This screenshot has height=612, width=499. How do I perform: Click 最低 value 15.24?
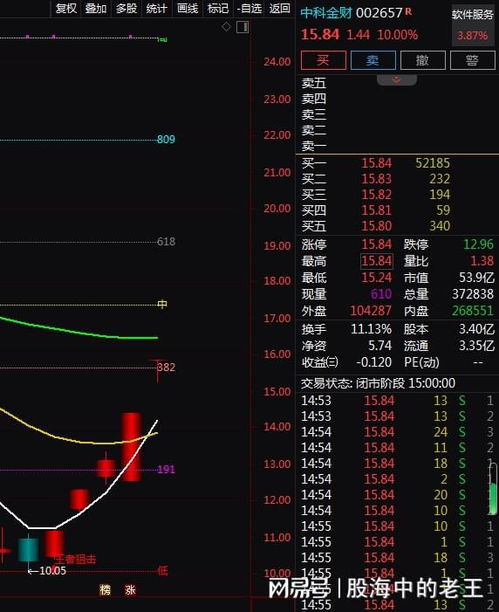click(x=376, y=278)
